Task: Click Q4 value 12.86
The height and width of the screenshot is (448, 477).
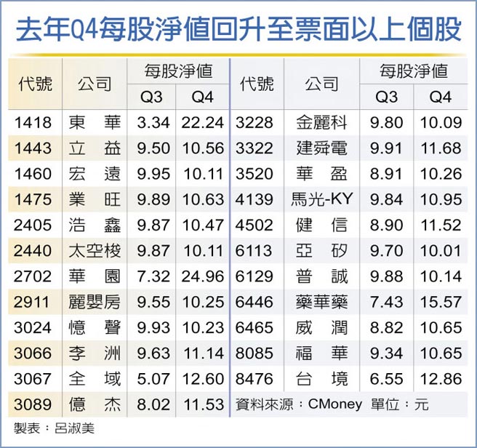Action: (x=441, y=379)
